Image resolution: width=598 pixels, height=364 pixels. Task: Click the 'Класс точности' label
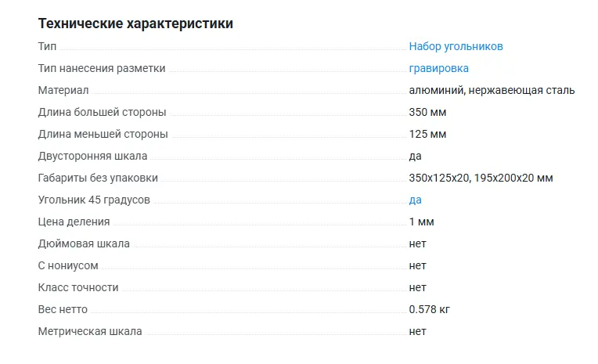[x=78, y=287]
